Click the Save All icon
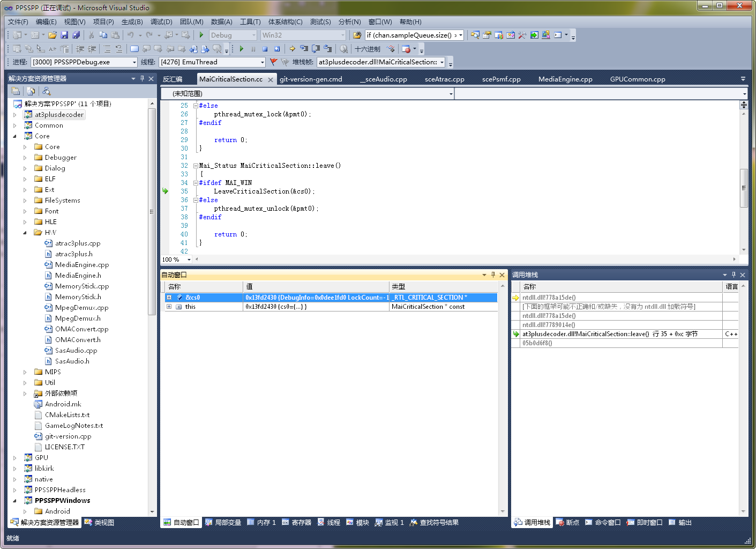The height and width of the screenshot is (549, 756). tap(76, 35)
